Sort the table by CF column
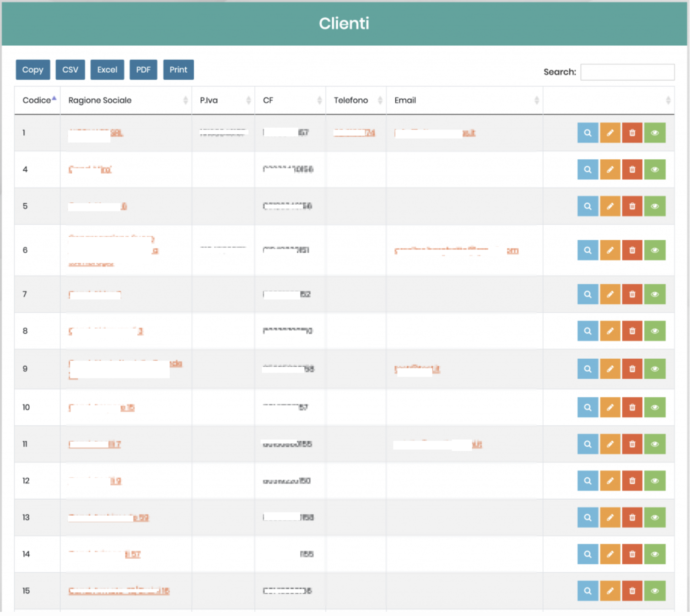 click(x=268, y=100)
